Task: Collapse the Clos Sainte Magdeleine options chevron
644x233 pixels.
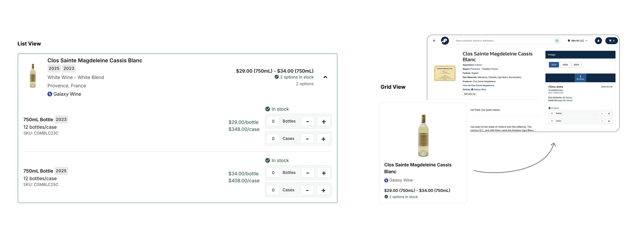Action: point(325,77)
